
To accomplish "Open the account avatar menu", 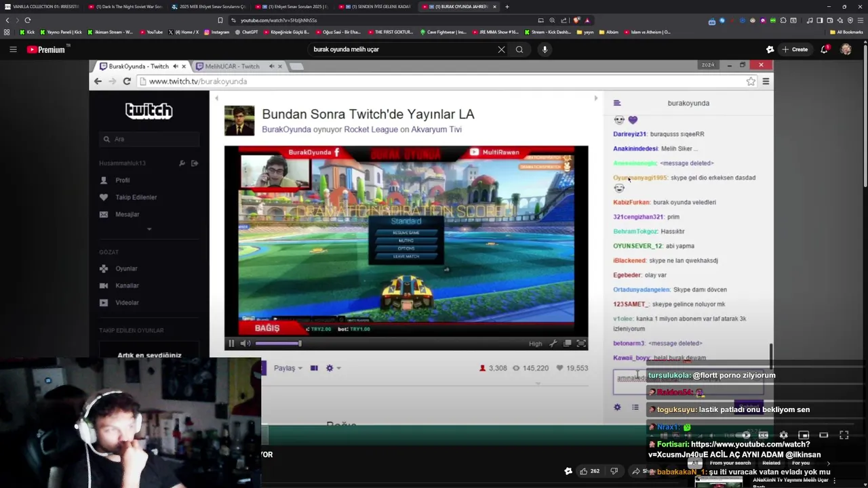I will [x=846, y=49].
